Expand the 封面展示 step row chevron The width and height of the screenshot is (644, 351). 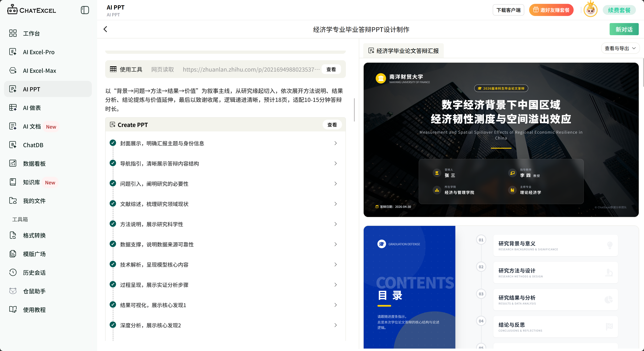point(336,143)
